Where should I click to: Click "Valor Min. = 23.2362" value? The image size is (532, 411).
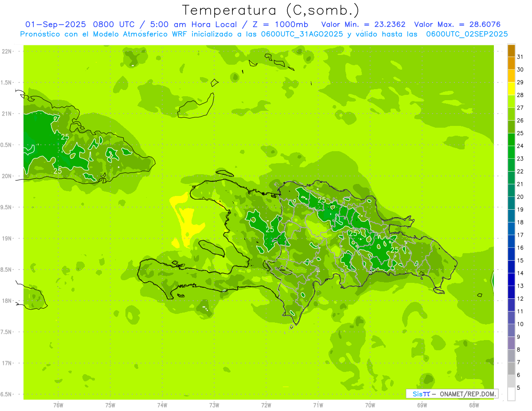(363, 24)
